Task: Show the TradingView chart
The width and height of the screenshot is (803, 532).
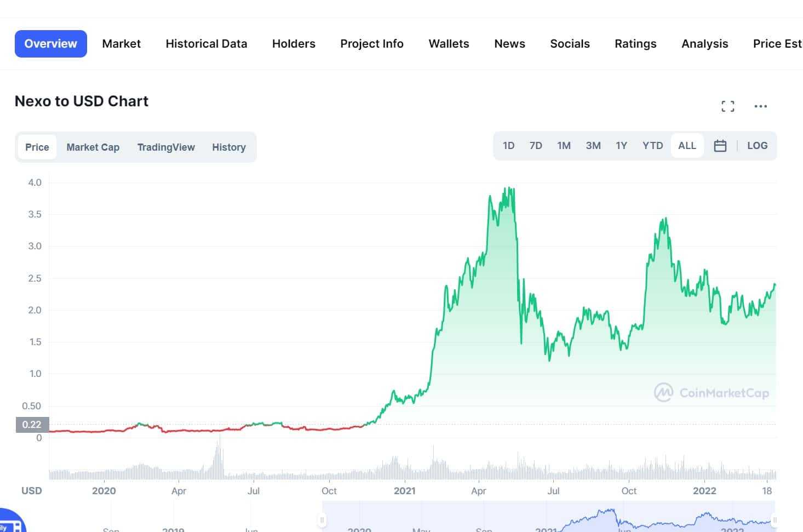Action: [166, 147]
